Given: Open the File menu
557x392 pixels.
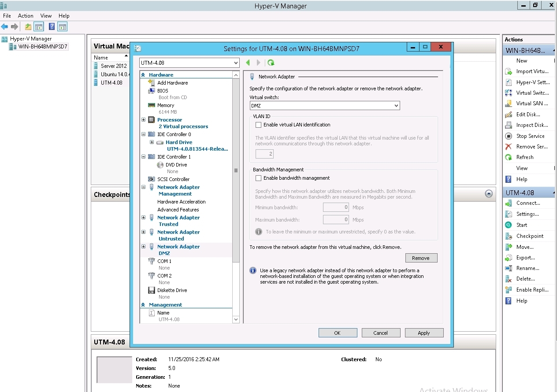Looking at the screenshot, I should (x=7, y=16).
